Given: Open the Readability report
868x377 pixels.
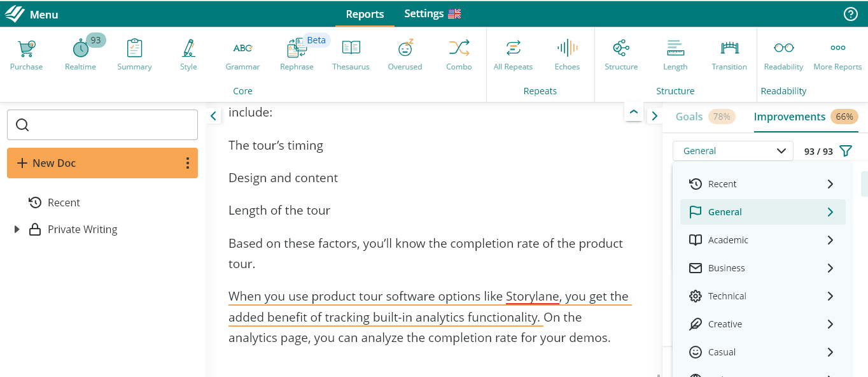Looking at the screenshot, I should (x=783, y=53).
